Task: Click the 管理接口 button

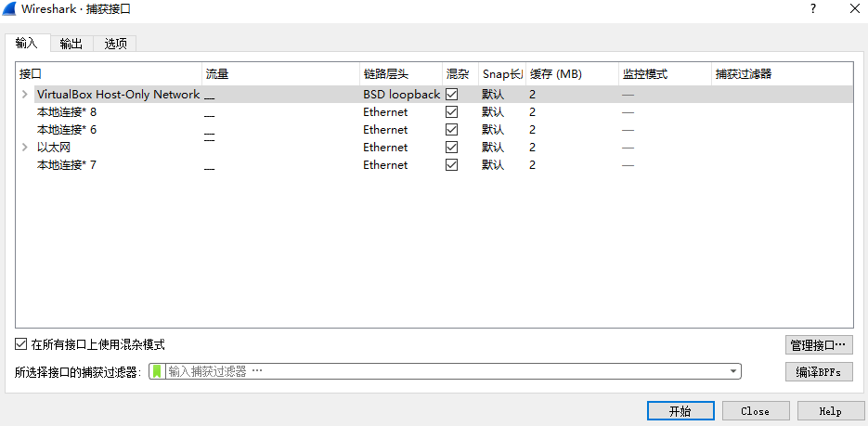Action: (x=819, y=344)
